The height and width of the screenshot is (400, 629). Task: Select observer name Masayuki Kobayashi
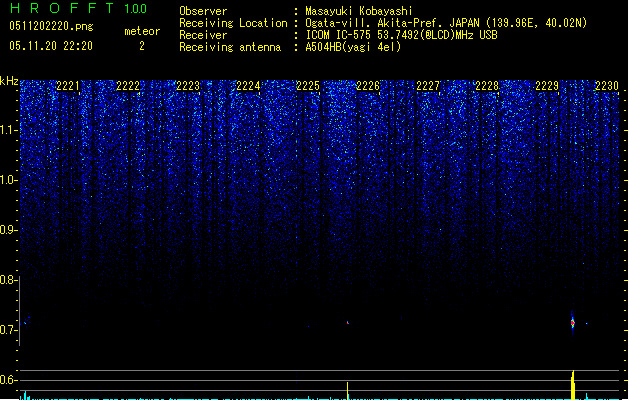359,11
